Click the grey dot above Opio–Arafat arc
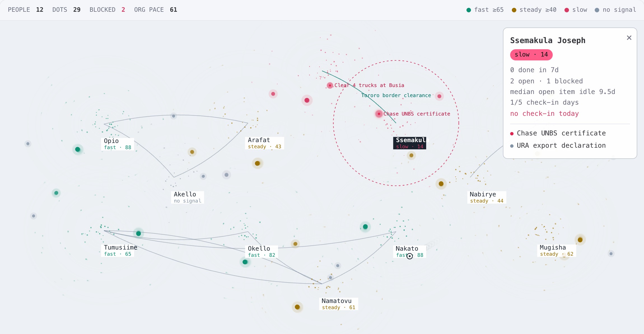 (174, 116)
